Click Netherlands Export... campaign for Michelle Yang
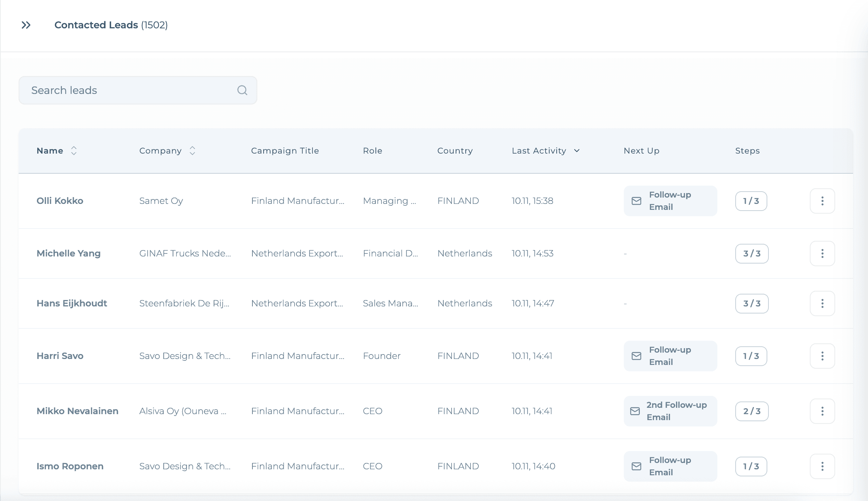 point(297,253)
